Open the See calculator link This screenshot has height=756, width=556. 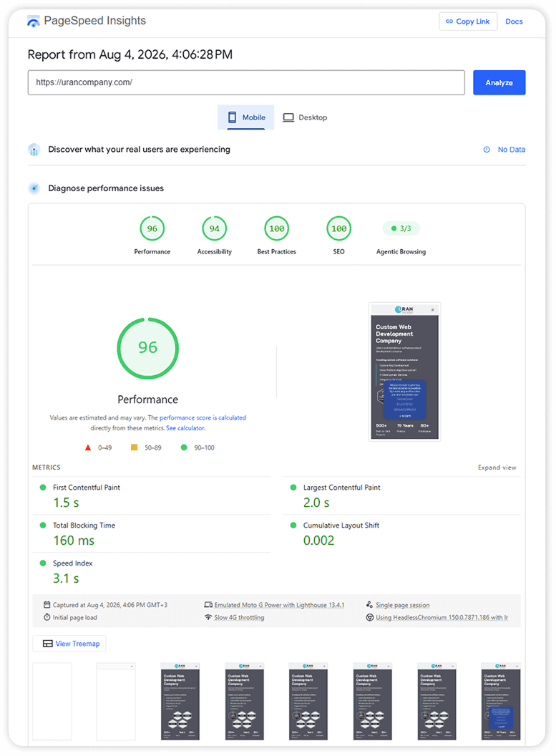tap(185, 428)
